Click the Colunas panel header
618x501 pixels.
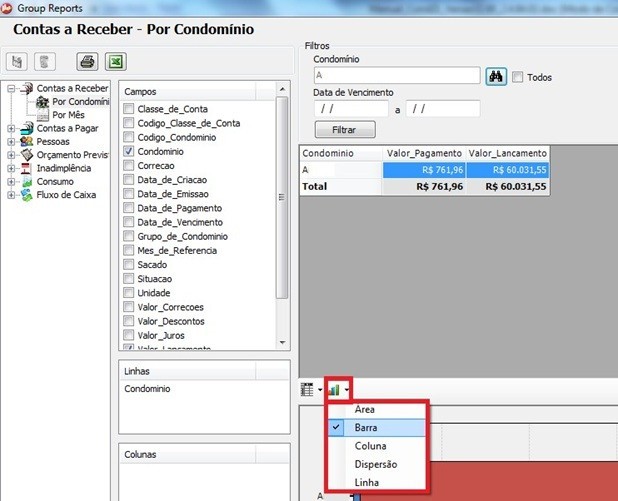pyautogui.click(x=187, y=454)
